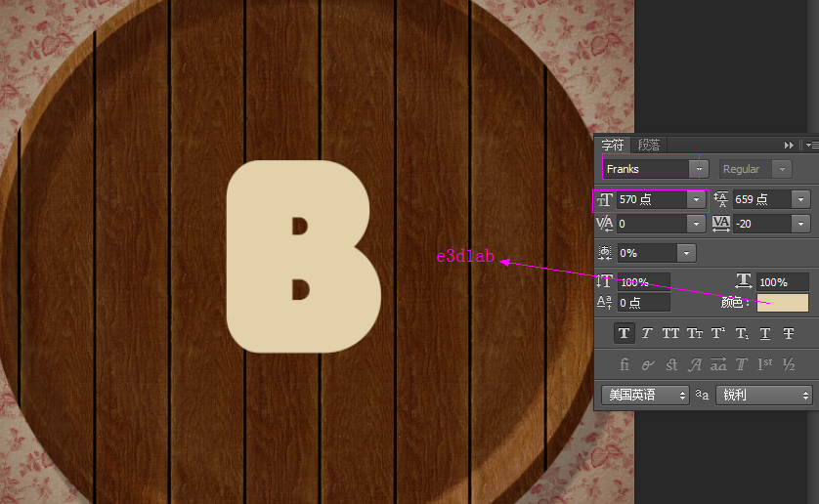Open the text color swatch picker
The height and width of the screenshot is (504, 819).
783,303
